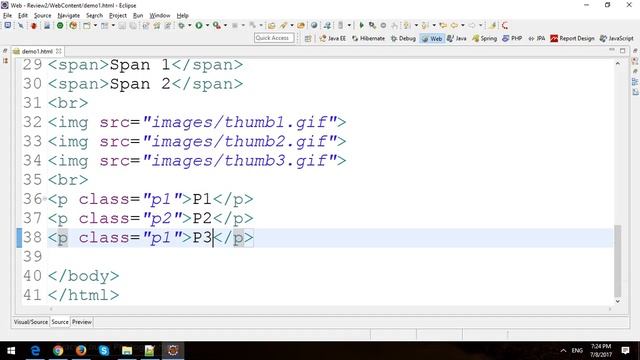The image size is (640, 360).
Task: Click the red curved arrow toolbar icon
Action: (505, 25)
